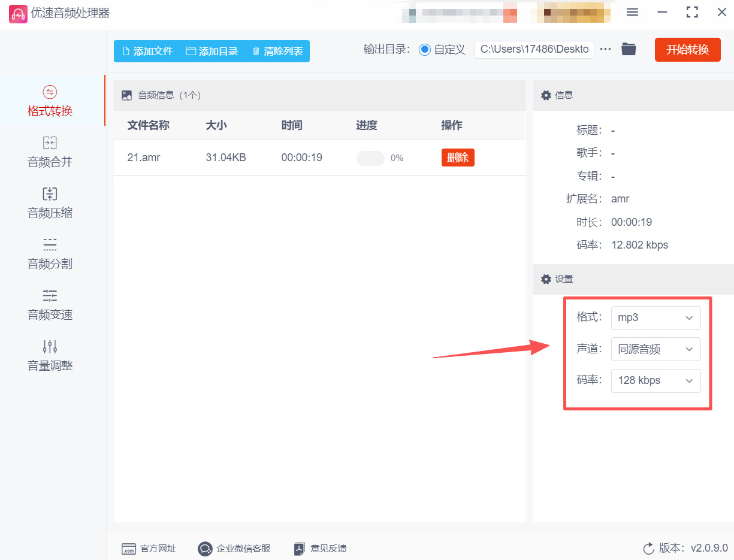Image resolution: width=734 pixels, height=560 pixels.
Task: Toggle fullscreen with title bar icon
Action: [692, 12]
